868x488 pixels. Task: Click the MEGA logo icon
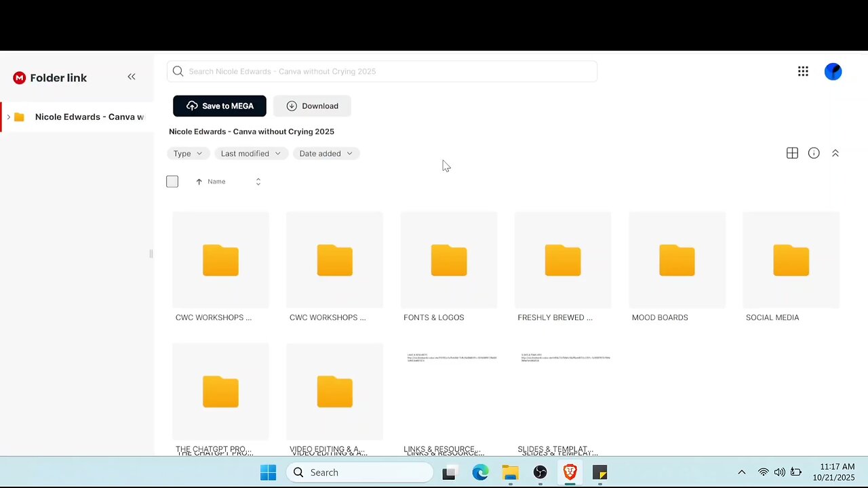19,78
